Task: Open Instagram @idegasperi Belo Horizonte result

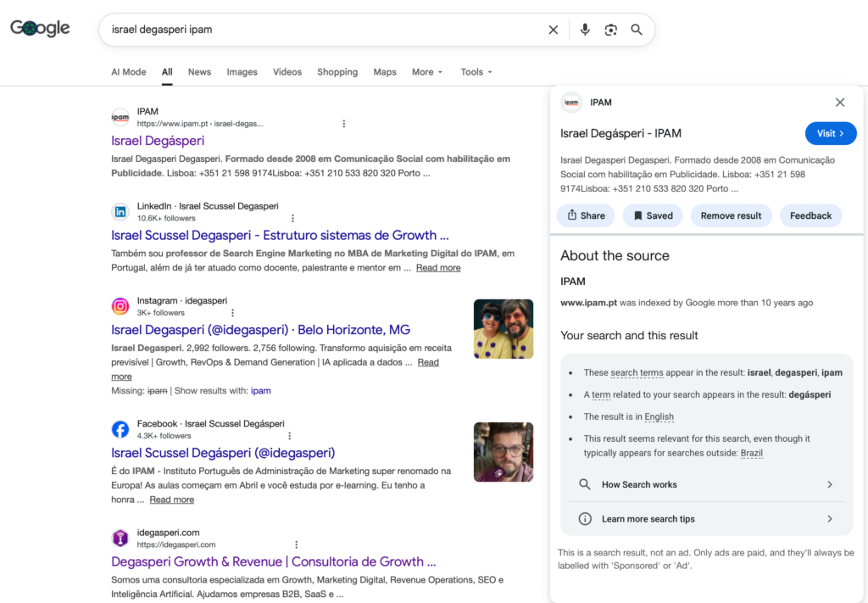Action: point(261,330)
